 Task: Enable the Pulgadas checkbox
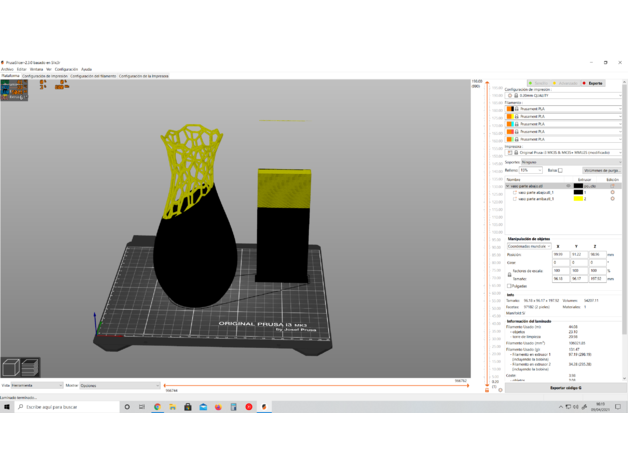pos(510,286)
